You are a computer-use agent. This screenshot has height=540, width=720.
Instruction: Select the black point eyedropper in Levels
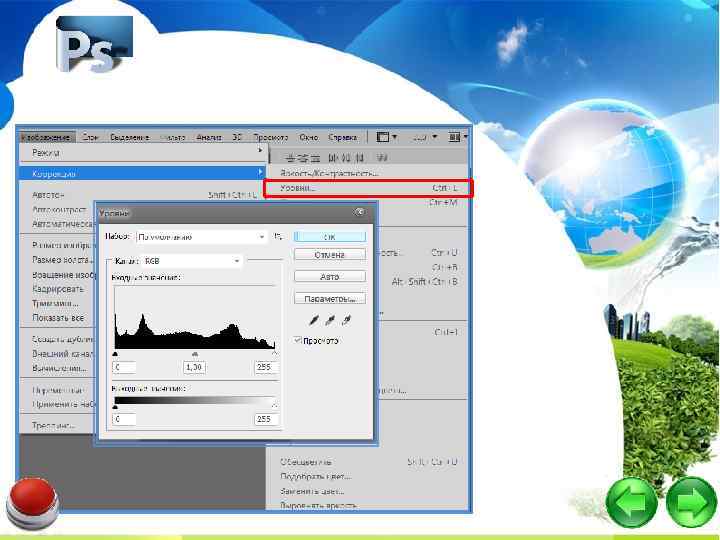tap(314, 320)
